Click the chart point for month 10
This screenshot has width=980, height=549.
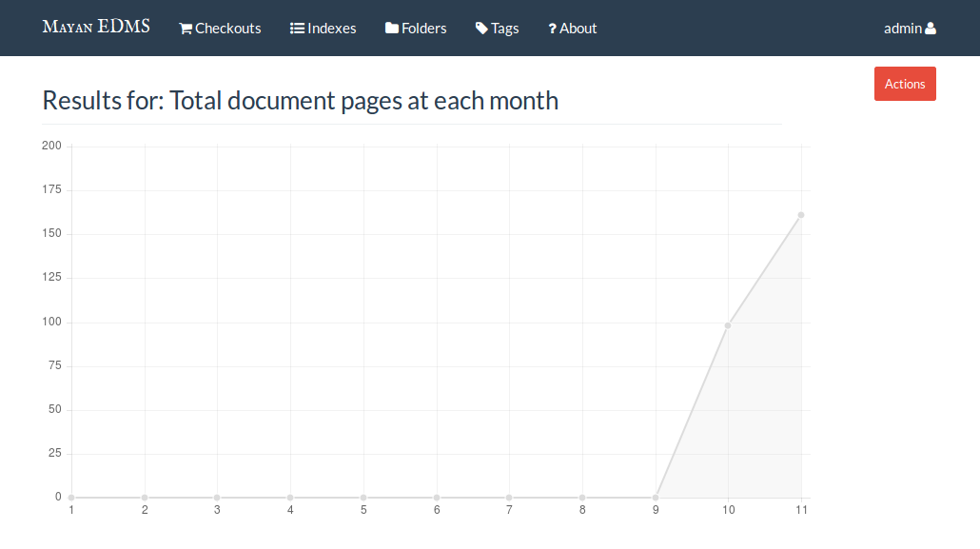tap(728, 325)
